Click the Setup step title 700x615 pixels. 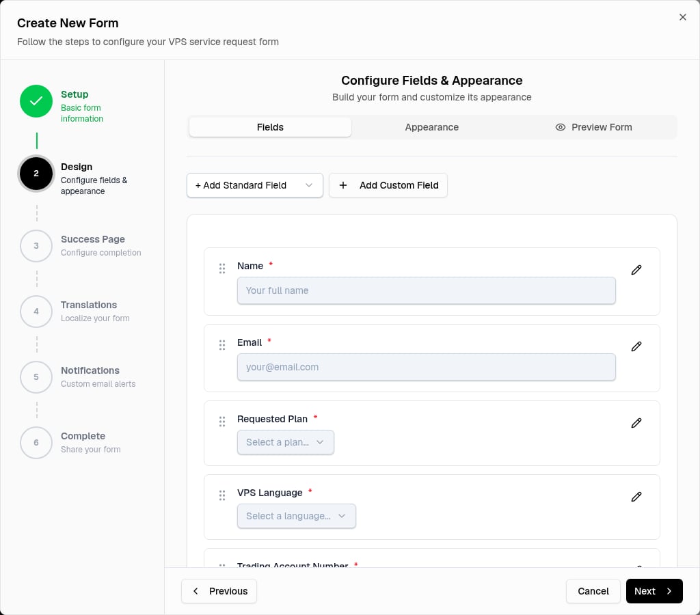click(75, 94)
